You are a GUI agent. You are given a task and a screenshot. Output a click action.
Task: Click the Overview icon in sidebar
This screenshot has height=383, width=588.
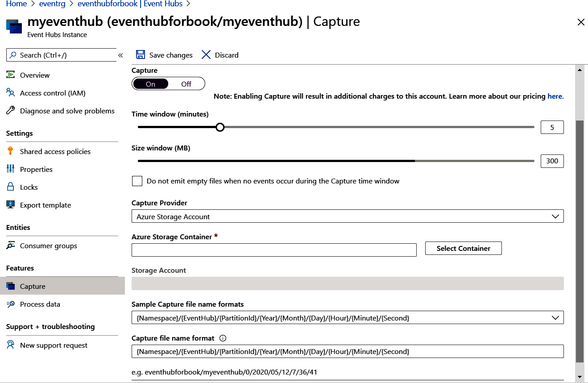coord(11,75)
